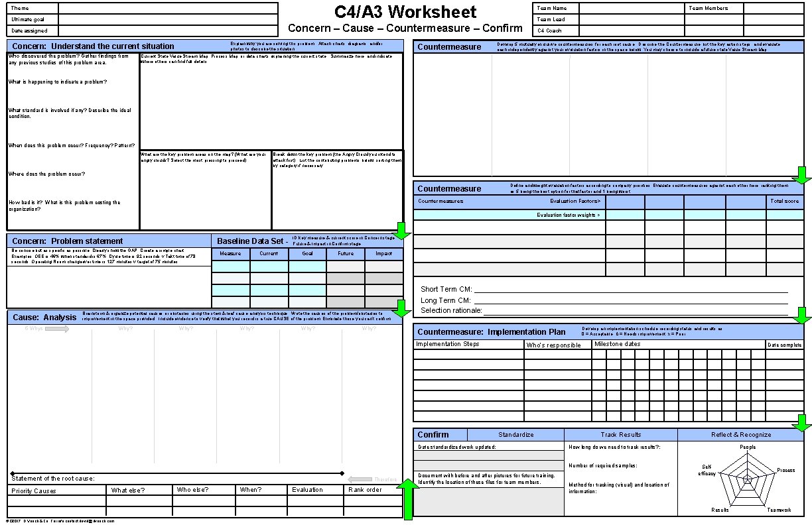
Task: Select the green down arrow below Countermeasure section
Action: coord(801,174)
